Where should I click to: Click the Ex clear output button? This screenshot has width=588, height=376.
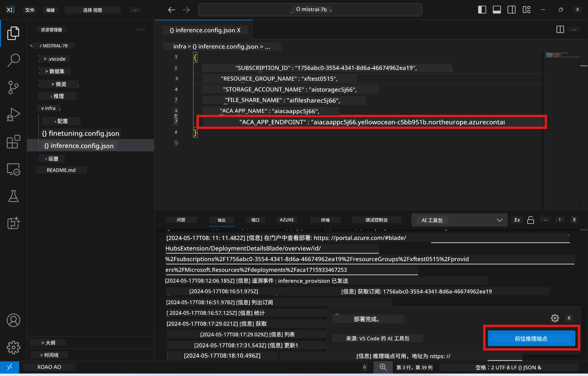pyautogui.click(x=517, y=220)
